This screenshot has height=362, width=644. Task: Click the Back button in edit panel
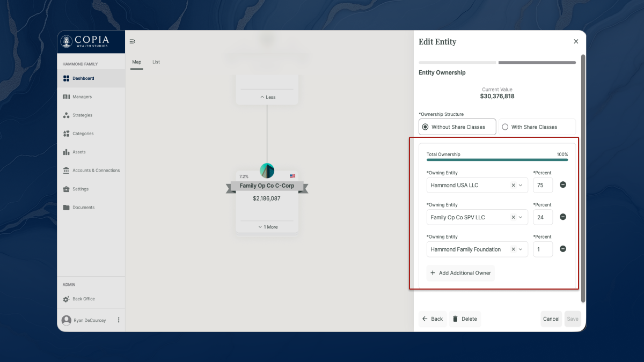coord(433,319)
